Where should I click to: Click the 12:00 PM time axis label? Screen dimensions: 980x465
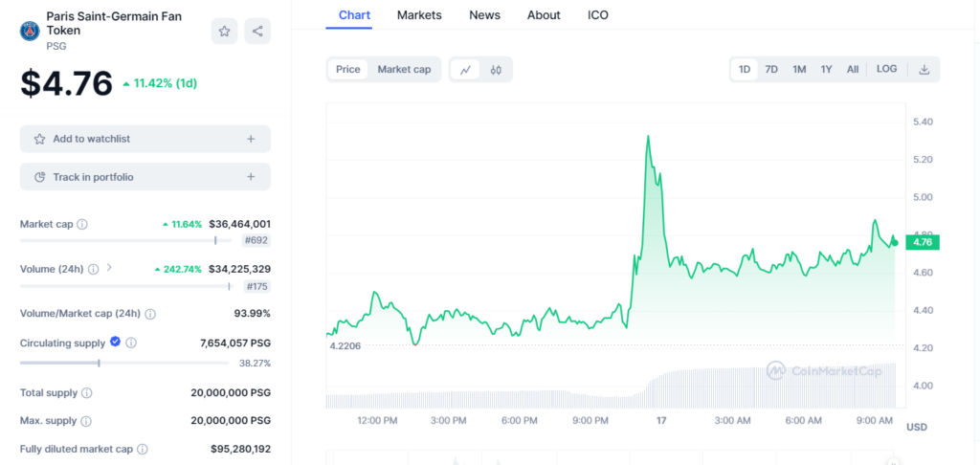tap(377, 421)
